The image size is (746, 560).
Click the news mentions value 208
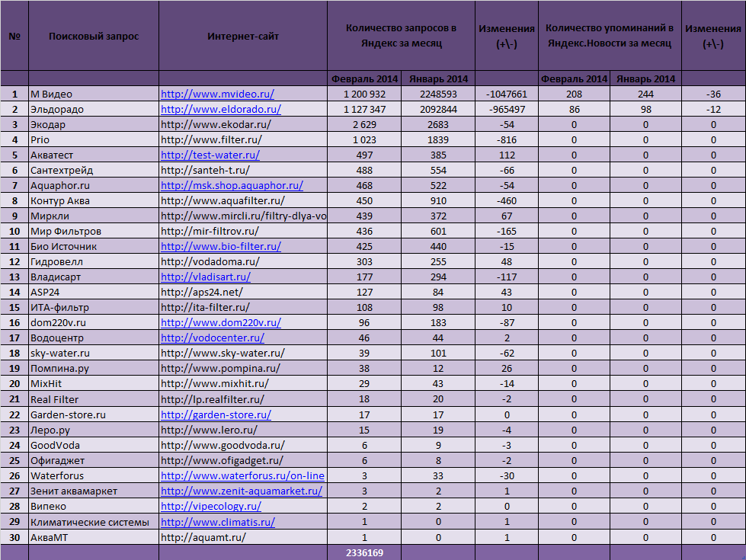(x=575, y=94)
